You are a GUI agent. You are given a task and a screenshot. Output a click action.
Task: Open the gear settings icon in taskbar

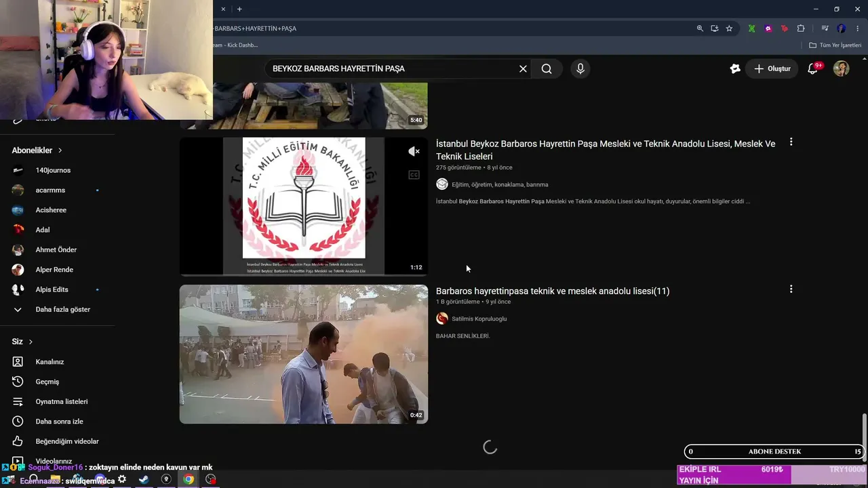[122, 479]
